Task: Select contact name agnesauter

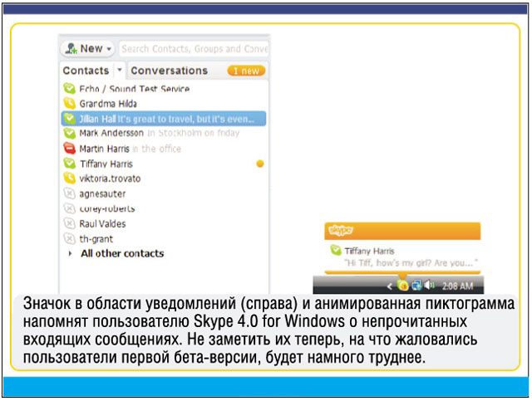Action: 102,194
